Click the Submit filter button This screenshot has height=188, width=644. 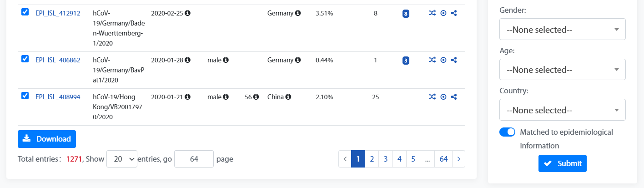click(x=563, y=163)
